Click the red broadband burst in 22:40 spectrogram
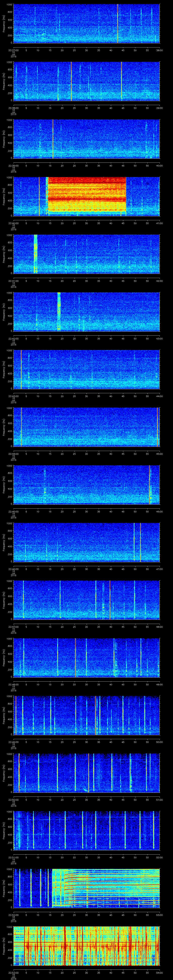This screenshot has height=980, width=173. pyautogui.click(x=87, y=194)
